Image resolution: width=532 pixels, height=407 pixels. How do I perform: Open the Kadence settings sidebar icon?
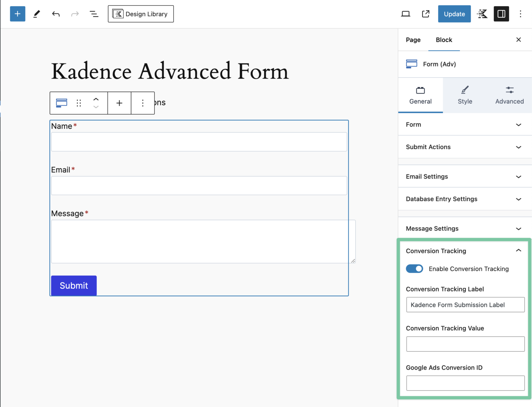482,14
